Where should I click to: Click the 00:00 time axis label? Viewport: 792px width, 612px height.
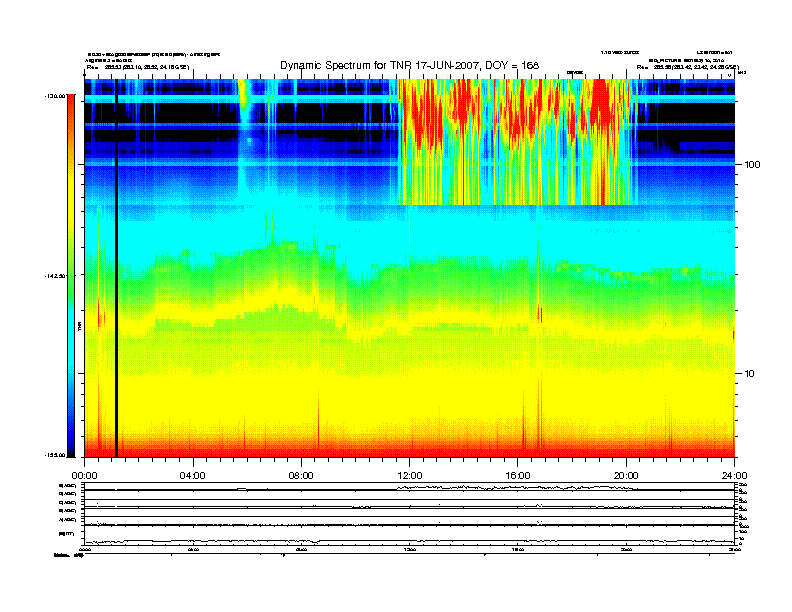(x=84, y=476)
